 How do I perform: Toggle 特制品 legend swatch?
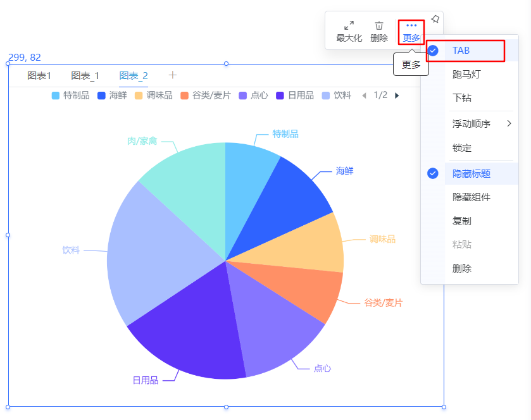click(x=56, y=96)
